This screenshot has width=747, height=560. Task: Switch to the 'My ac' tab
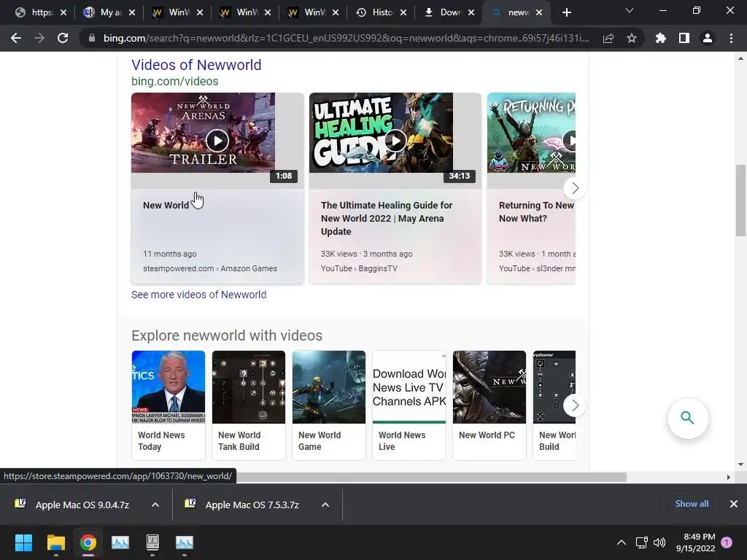click(x=111, y=12)
